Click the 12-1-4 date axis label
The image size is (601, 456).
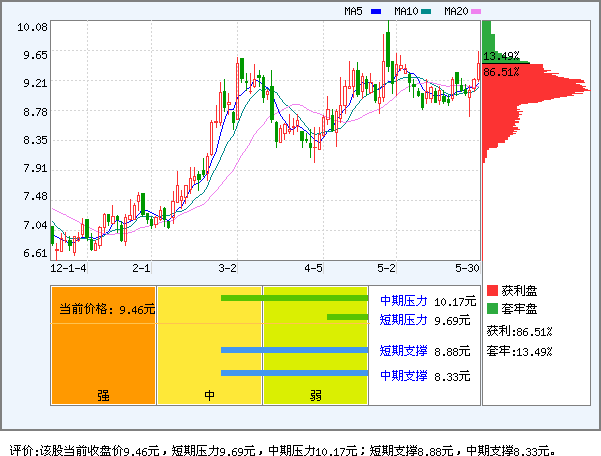tap(68, 268)
